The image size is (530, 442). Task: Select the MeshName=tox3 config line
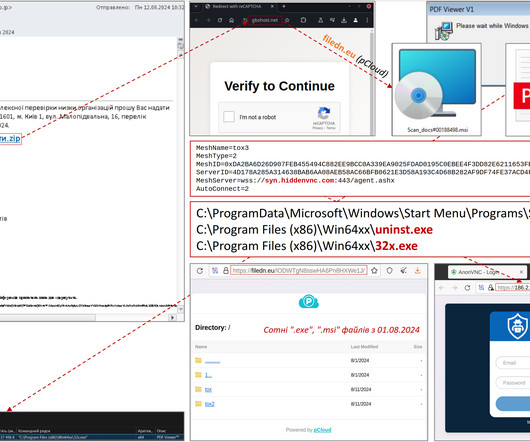pos(222,148)
